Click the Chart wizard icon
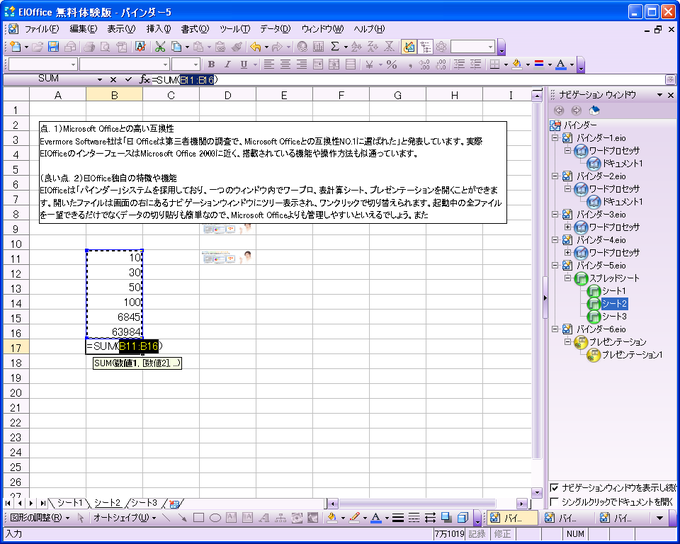Viewport: 680px width, 544px height. [319, 46]
